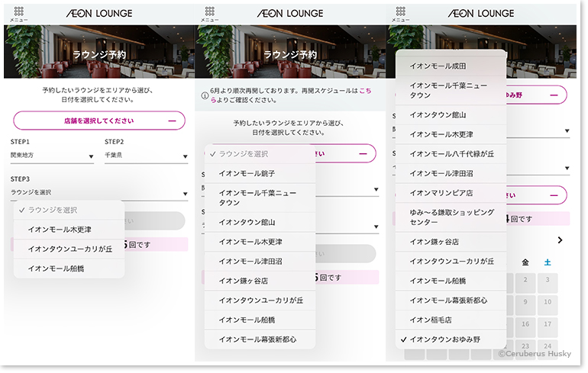Screen dimensions: 588x373
Task: Choose イオンモール銚子 in middle list
Action: (x=260, y=173)
